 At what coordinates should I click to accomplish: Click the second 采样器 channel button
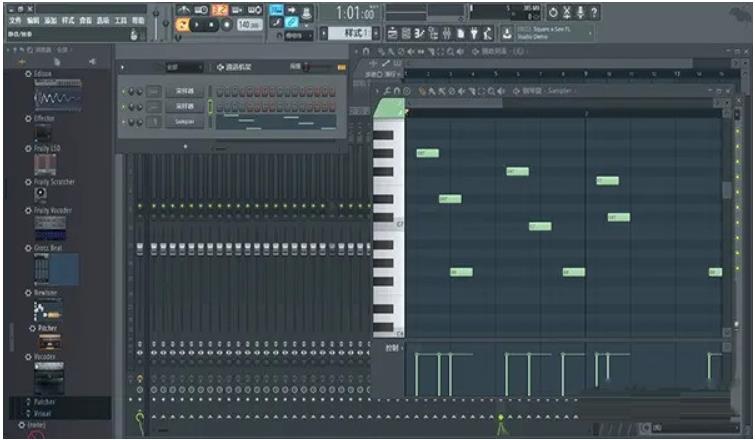[184, 106]
